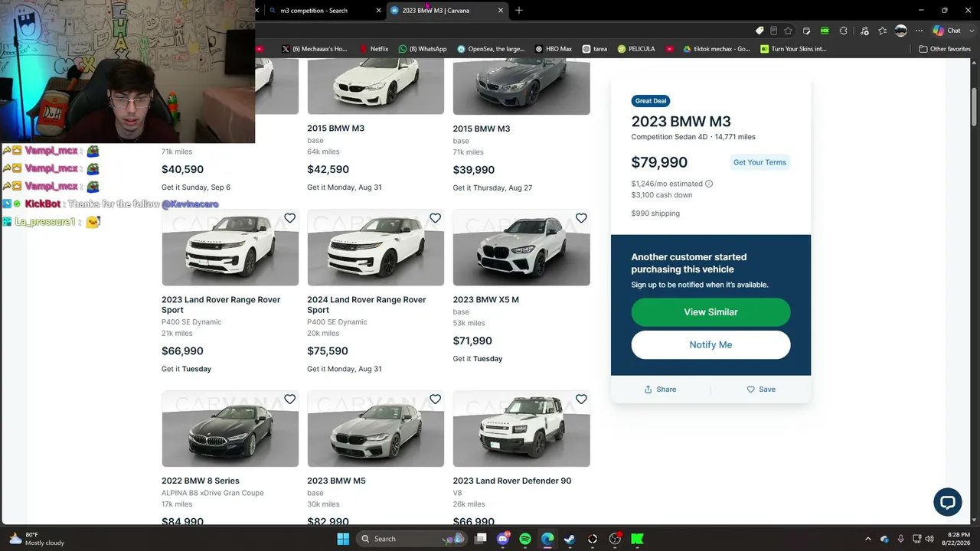Open the Windows Start menu
This screenshot has height=551, width=980.
click(x=343, y=539)
